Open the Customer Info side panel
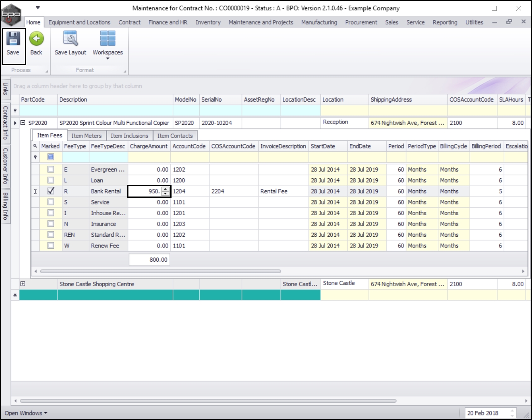Screen dimensions: 532x420 [x=5, y=166]
